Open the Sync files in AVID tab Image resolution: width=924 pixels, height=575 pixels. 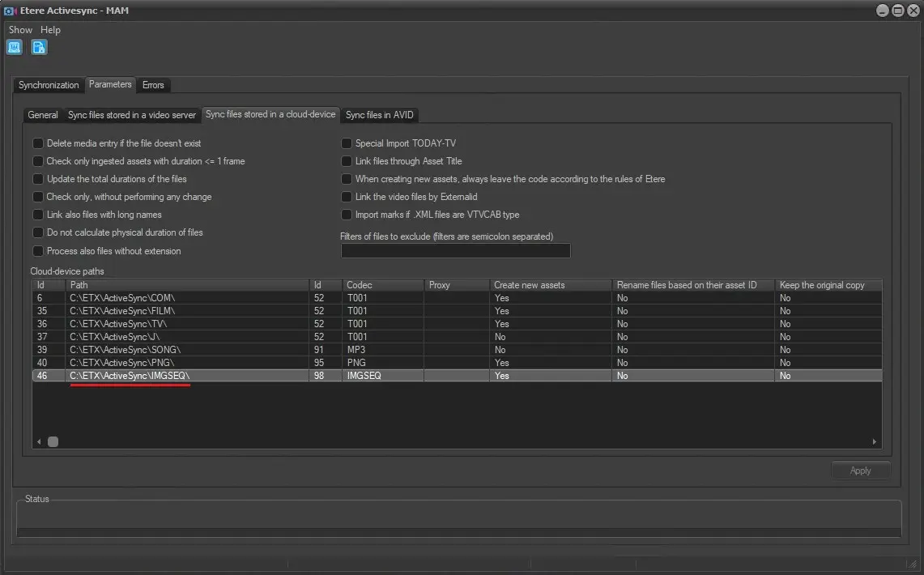379,115
